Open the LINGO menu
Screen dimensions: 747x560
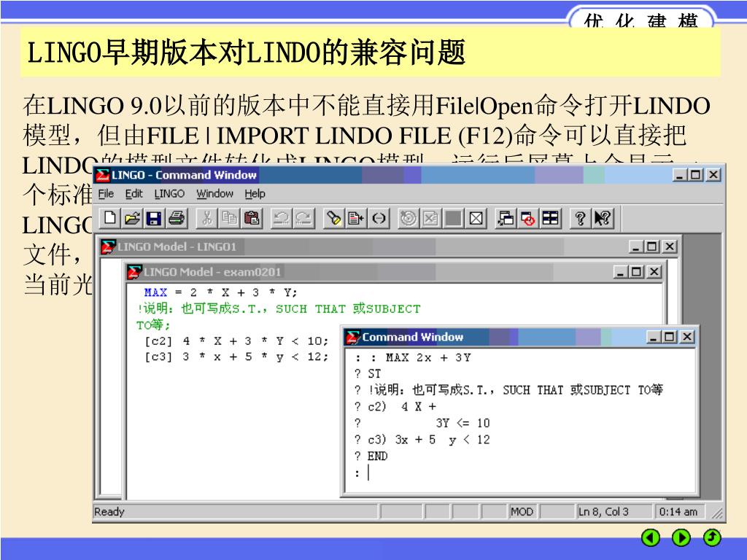click(169, 194)
